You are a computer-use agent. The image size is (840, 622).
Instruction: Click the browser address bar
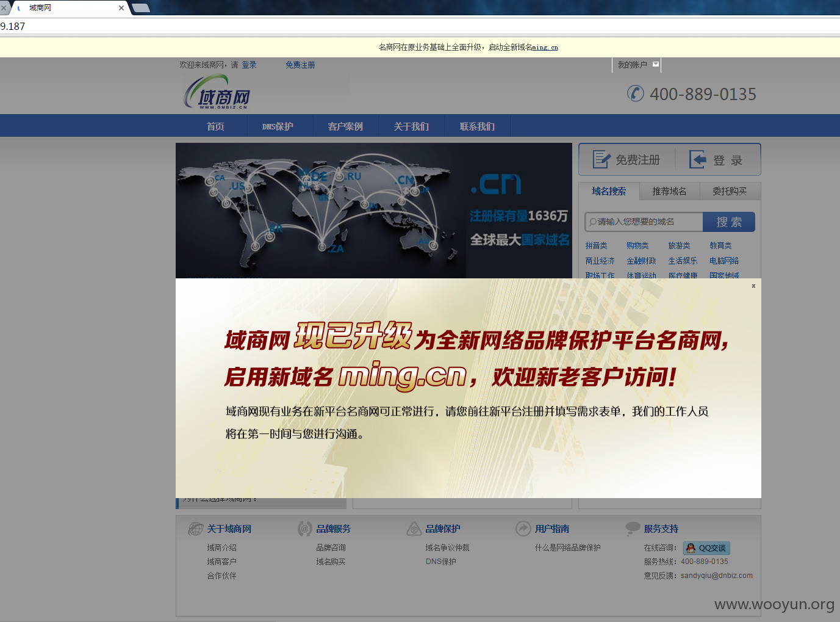point(420,26)
